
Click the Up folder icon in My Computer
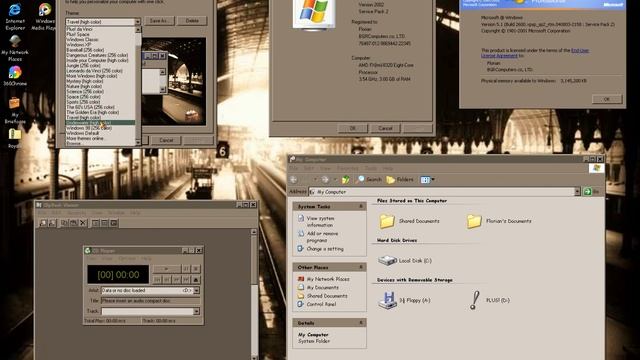click(346, 180)
